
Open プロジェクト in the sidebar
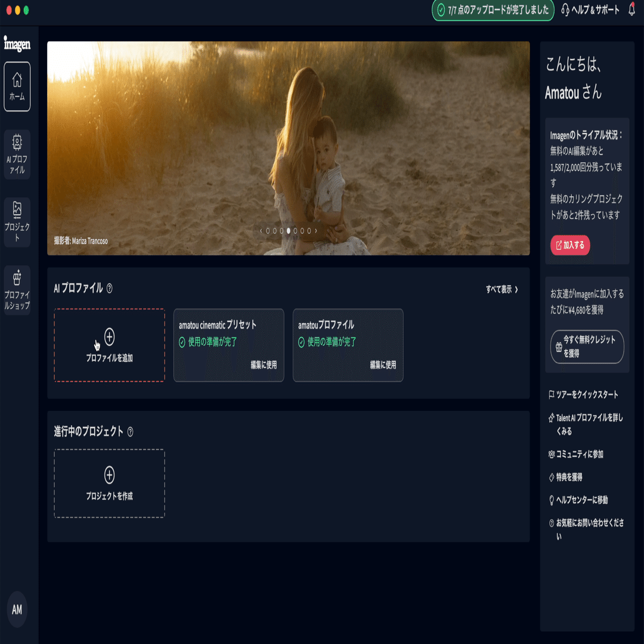point(17,222)
